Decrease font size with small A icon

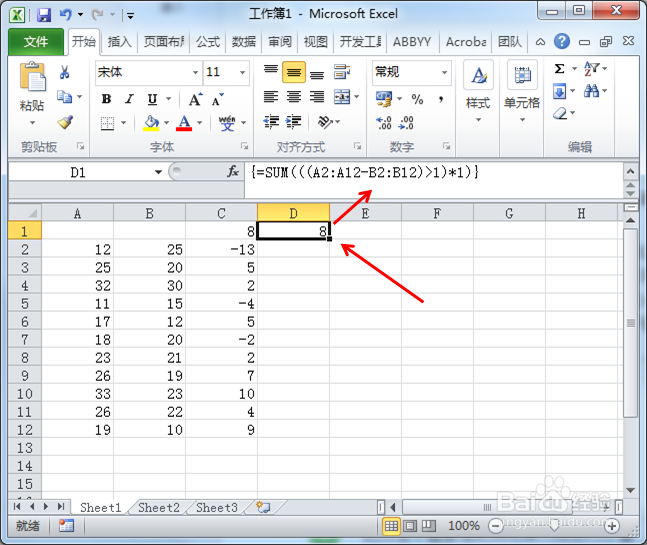pyautogui.click(x=217, y=99)
